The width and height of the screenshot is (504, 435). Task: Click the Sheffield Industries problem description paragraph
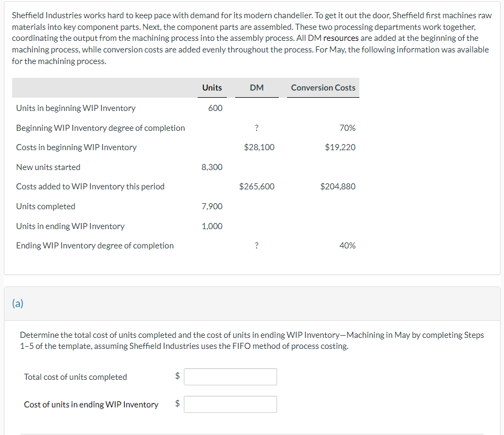(252, 38)
